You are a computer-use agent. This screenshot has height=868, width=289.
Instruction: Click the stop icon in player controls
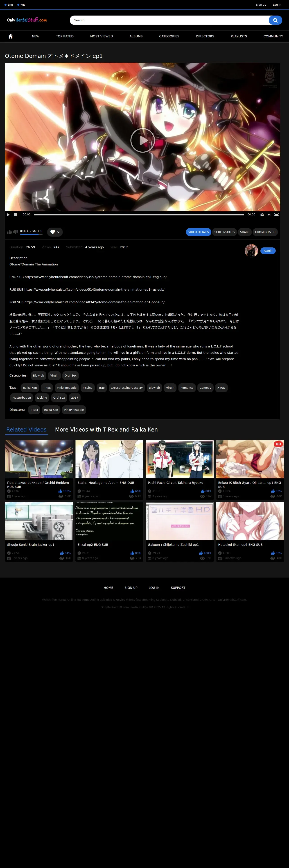pos(16,215)
